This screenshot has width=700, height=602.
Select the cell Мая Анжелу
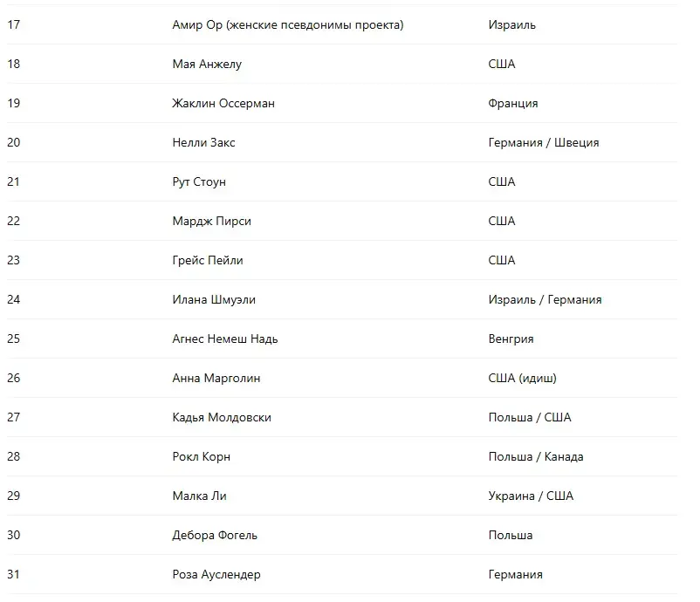pos(207,65)
